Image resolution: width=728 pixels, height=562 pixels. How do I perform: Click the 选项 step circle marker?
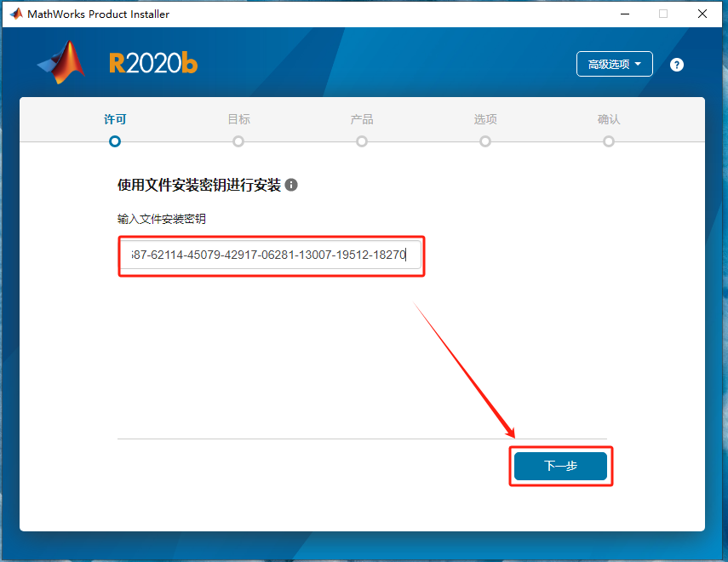485,141
